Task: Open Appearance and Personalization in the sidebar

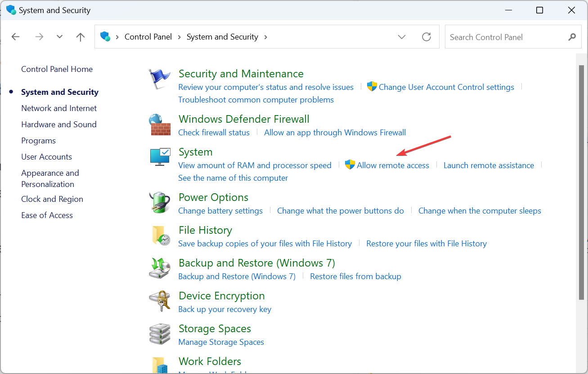Action: [50, 178]
